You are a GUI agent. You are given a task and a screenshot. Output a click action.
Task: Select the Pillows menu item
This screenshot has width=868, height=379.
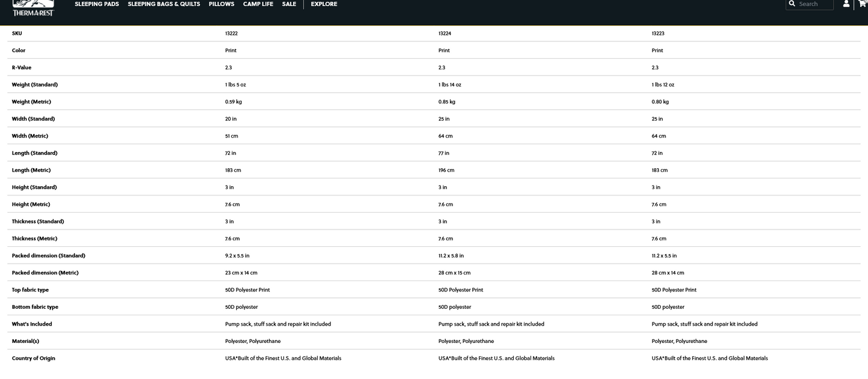(222, 4)
